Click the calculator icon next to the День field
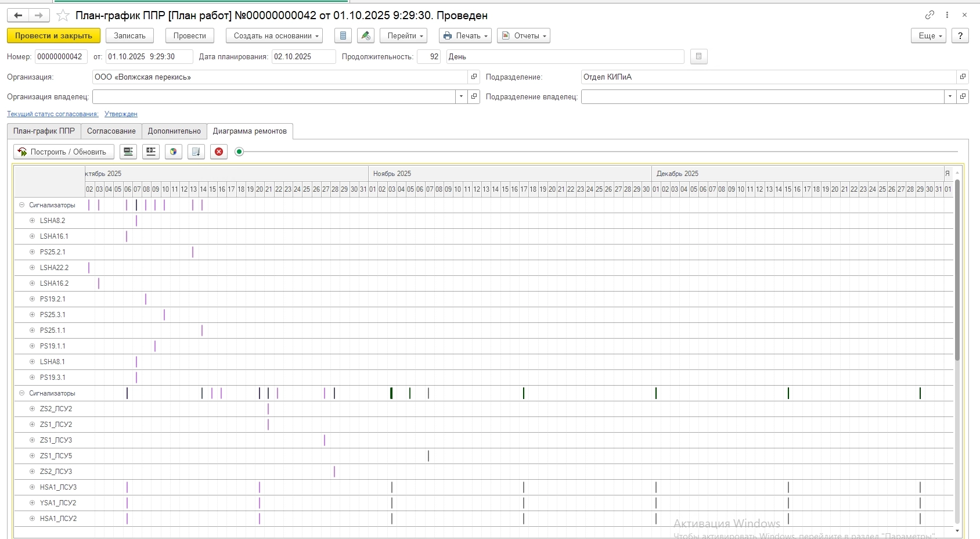 tap(698, 57)
